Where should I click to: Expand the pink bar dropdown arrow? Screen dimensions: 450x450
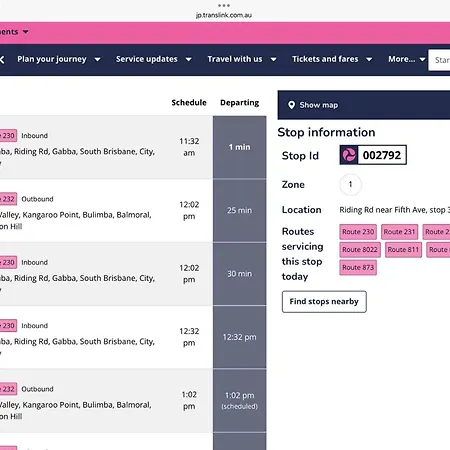[x=25, y=32]
